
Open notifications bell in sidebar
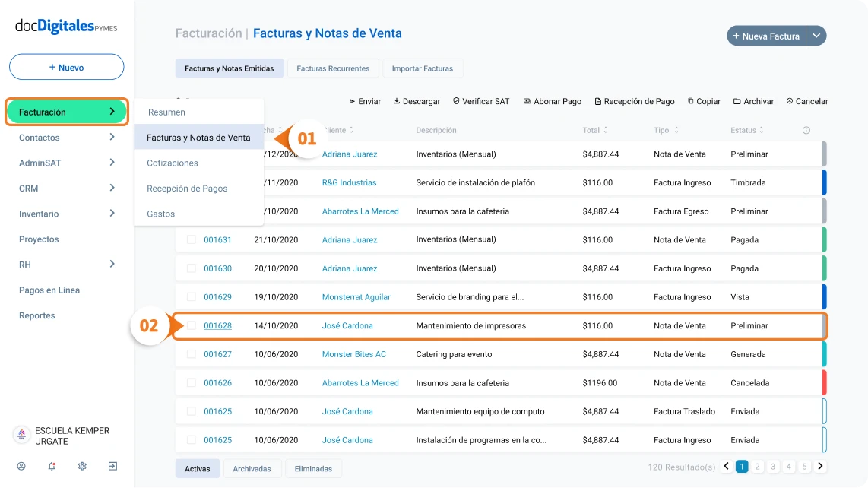52,466
